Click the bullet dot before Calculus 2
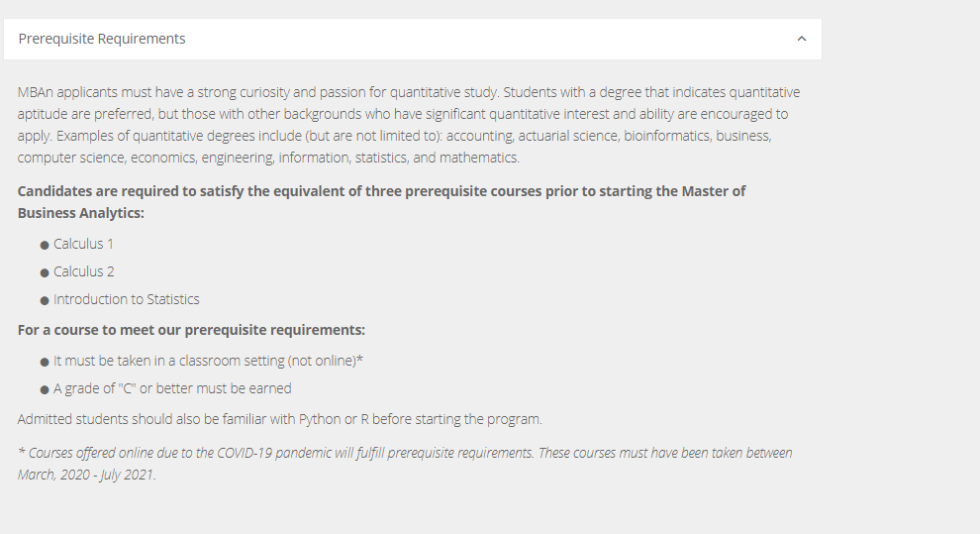The image size is (980, 534). (x=45, y=273)
